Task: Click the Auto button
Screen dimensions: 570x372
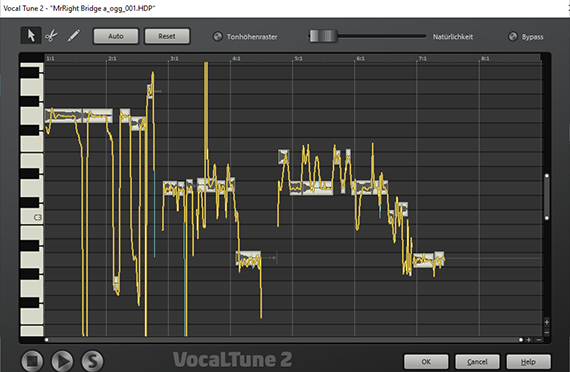Action: click(x=116, y=36)
